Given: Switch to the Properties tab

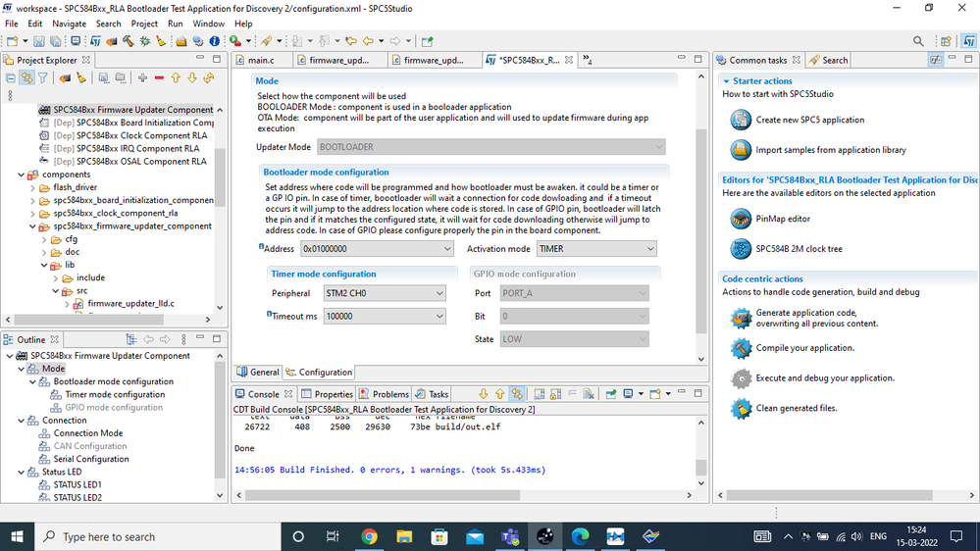Looking at the screenshot, I should [x=327, y=394].
